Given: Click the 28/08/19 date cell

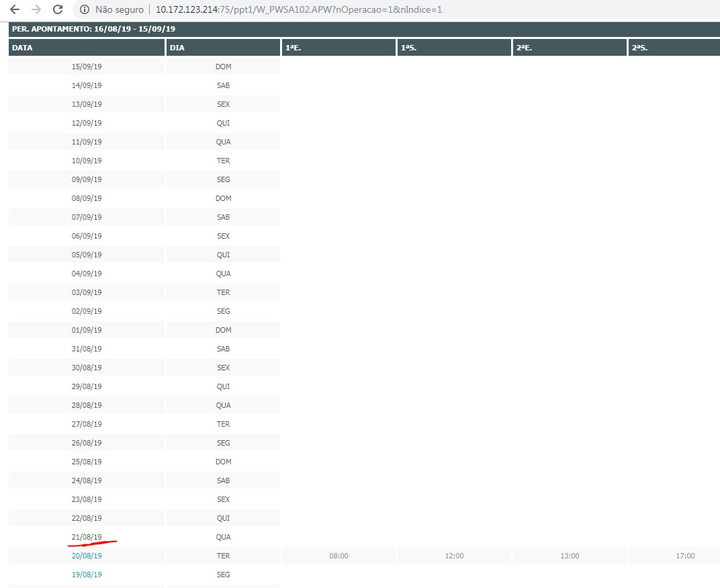Looking at the screenshot, I should [x=87, y=405].
